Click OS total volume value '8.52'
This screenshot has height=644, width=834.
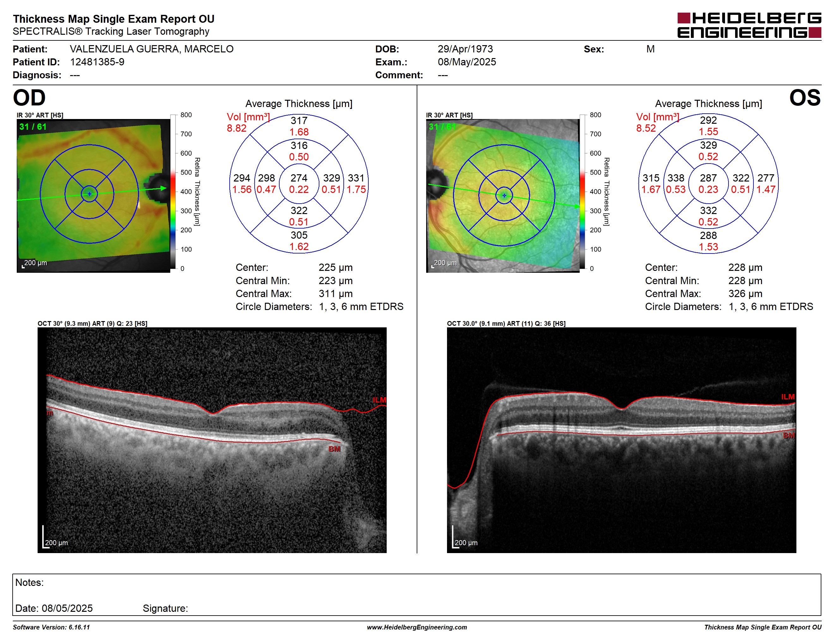[x=646, y=128]
